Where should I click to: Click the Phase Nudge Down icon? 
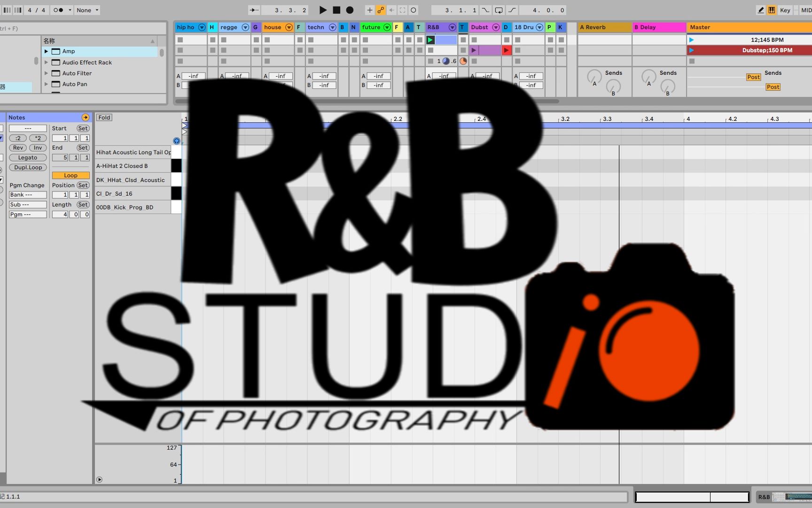pyautogui.click(x=7, y=10)
